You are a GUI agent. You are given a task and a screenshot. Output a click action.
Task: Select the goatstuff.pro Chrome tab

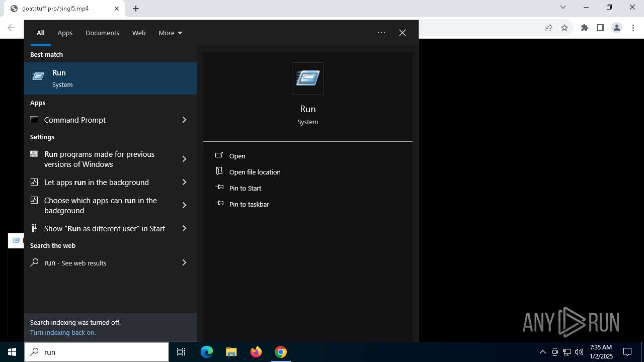pos(64,9)
